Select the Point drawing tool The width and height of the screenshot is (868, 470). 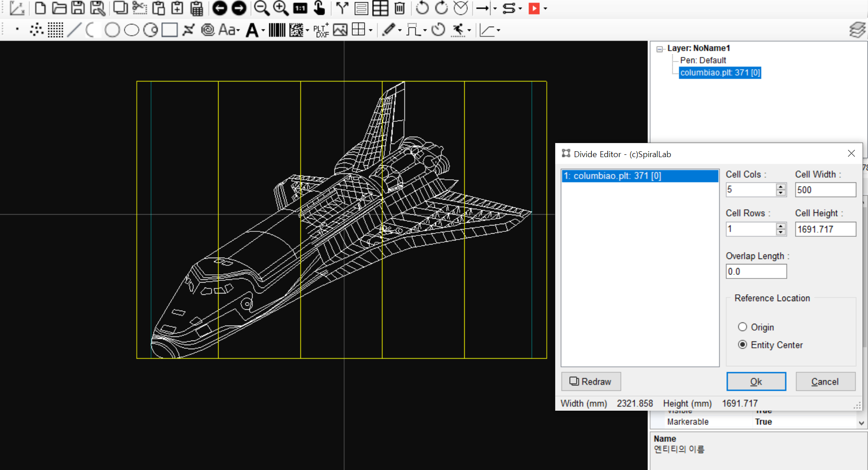coord(17,29)
